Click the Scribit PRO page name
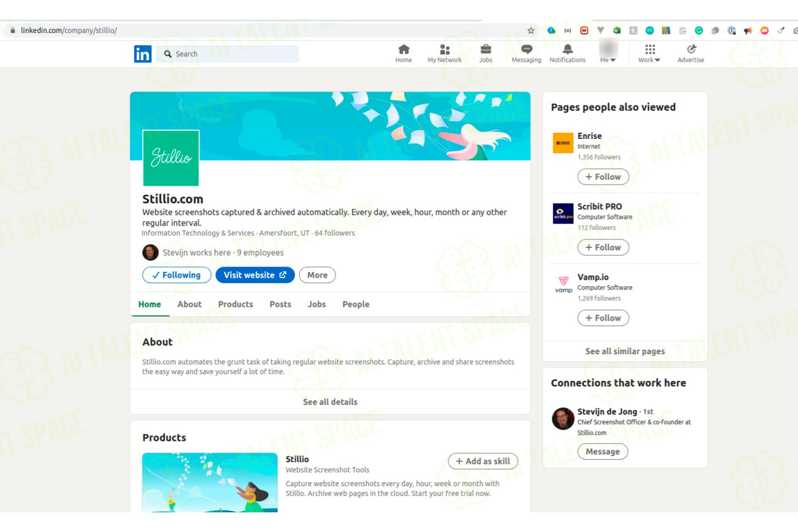Image resolution: width=798 pixels, height=532 pixels. tap(600, 206)
